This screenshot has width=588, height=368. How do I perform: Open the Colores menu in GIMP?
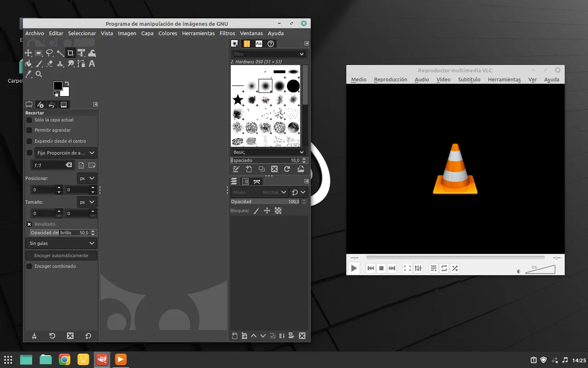(168, 33)
